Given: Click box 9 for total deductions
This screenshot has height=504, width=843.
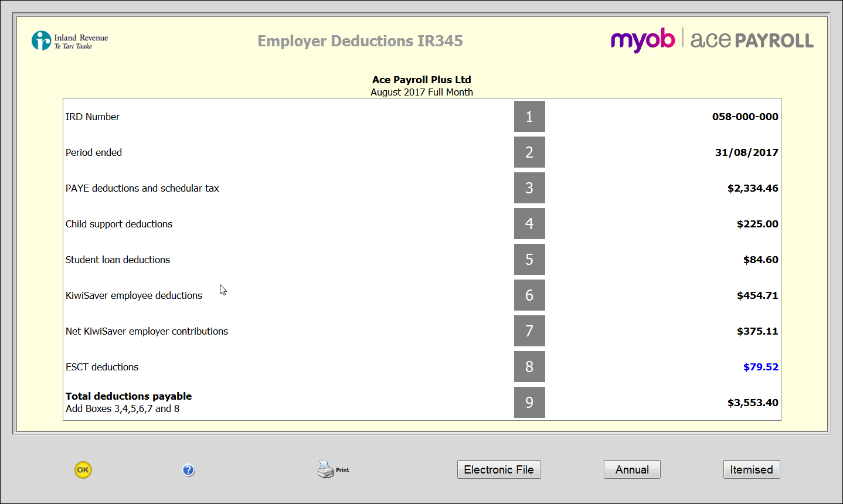Looking at the screenshot, I should point(529,403).
